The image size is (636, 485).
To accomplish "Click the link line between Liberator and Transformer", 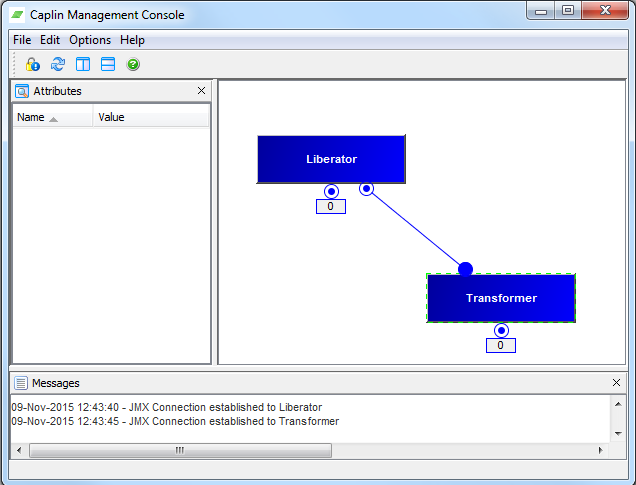I will pos(416,229).
